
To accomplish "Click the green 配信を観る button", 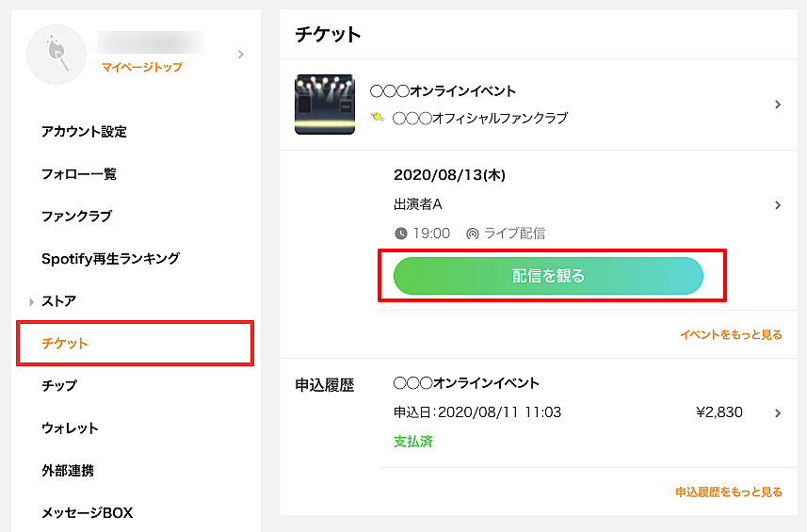I will [548, 276].
